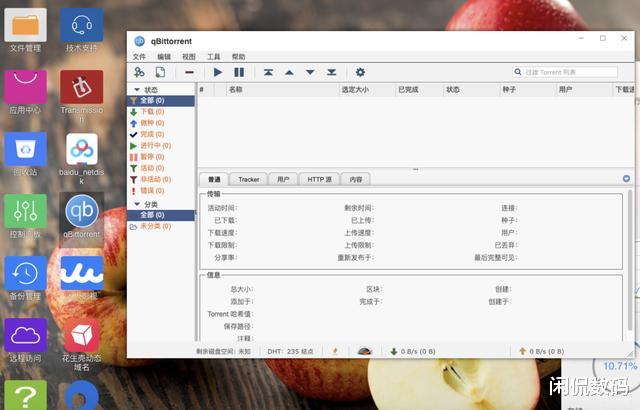Open 技术支持 desktop icon
Viewport: 640px width, 410px height.
point(82,31)
